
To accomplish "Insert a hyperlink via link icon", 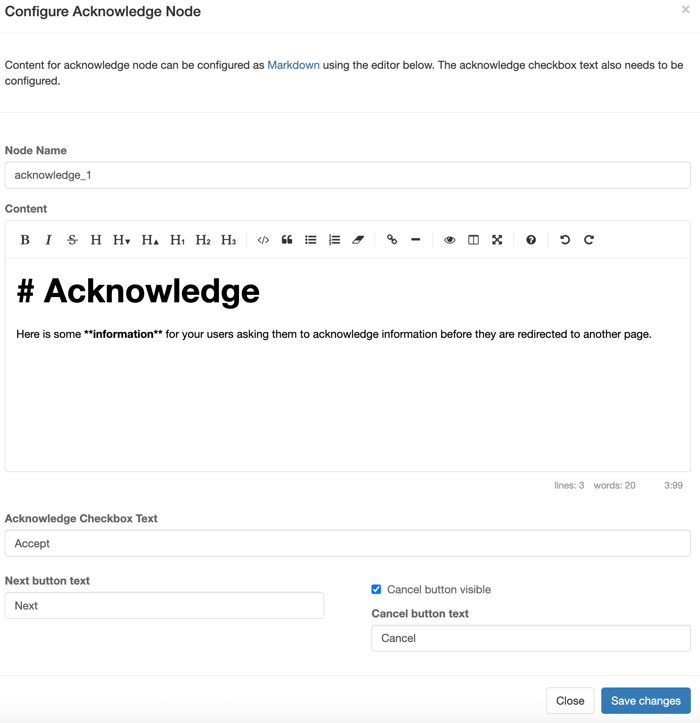I will coord(392,240).
